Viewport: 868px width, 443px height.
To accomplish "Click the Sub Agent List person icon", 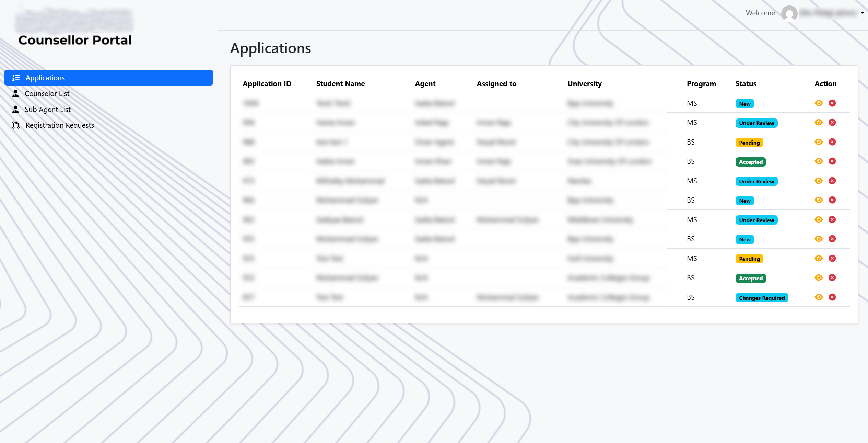I will pos(15,109).
